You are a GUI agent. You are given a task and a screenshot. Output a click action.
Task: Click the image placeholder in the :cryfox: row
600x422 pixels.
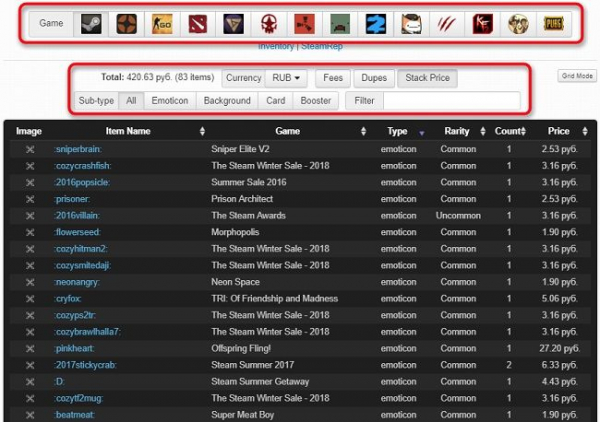[x=30, y=299]
